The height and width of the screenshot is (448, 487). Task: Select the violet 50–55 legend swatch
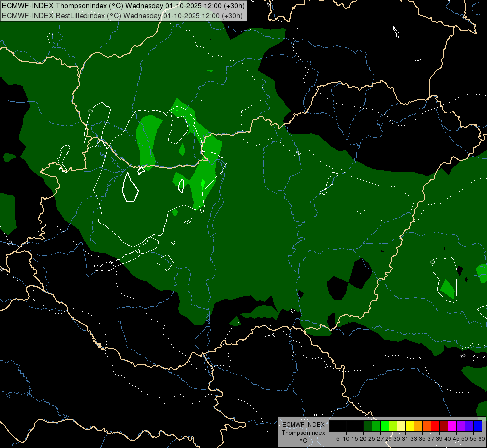click(469, 426)
